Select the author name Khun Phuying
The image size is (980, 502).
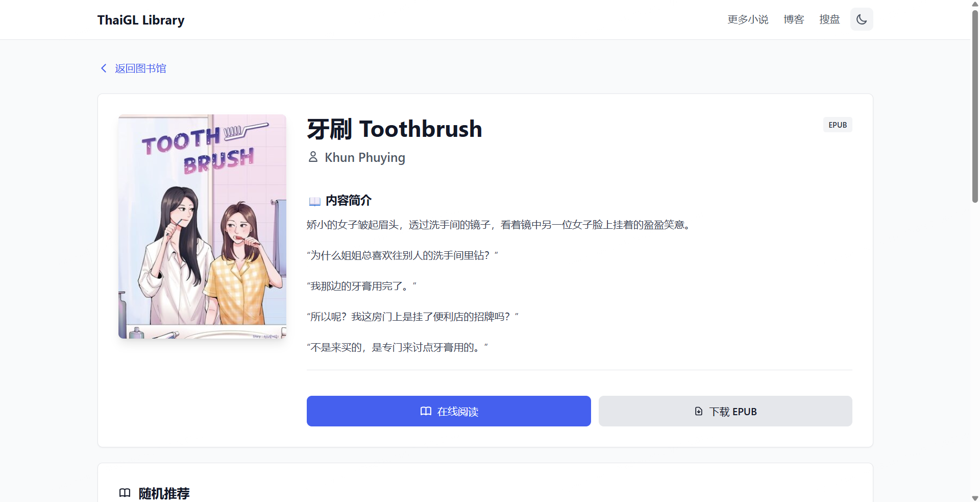365,157
